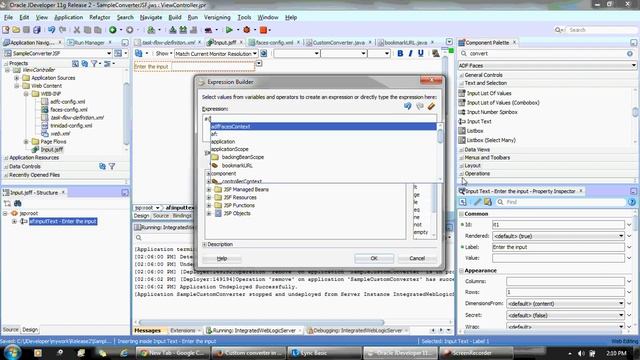Screen dimensions: 640x360
Task: Expand the JSF Managed Beans node
Action: [209, 189]
